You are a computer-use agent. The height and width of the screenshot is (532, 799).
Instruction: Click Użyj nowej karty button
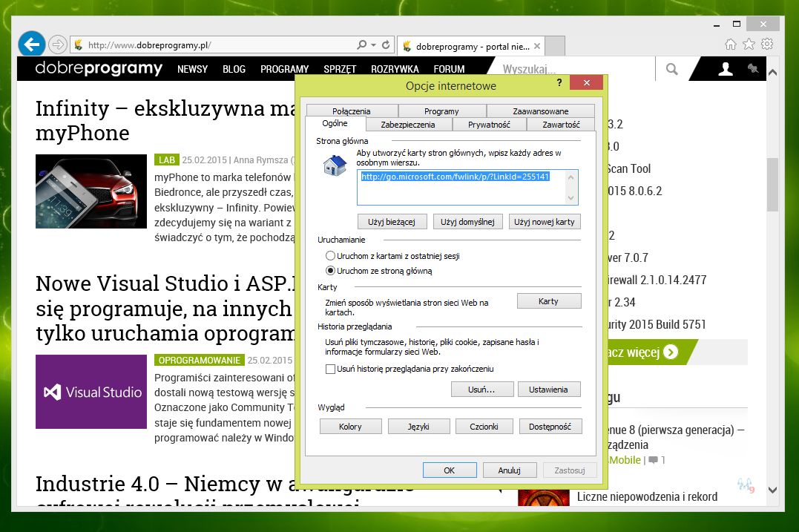coord(545,222)
